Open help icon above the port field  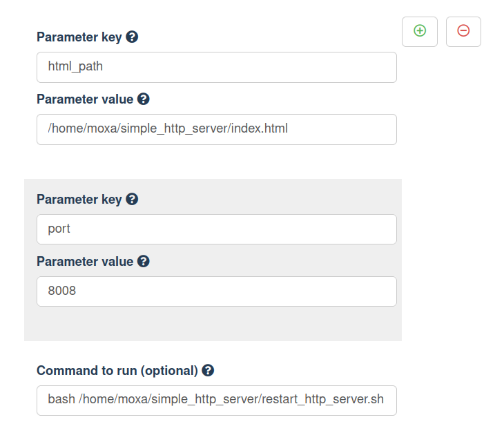tap(132, 199)
